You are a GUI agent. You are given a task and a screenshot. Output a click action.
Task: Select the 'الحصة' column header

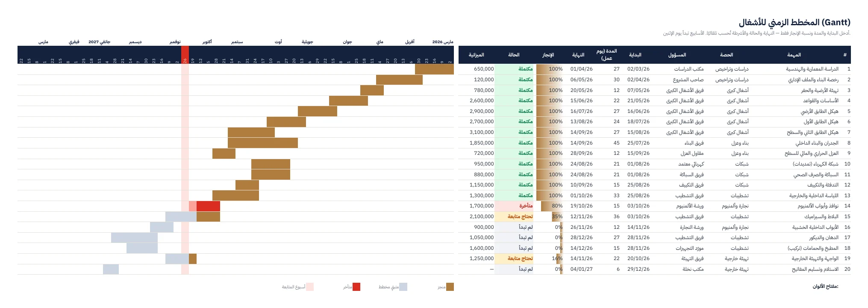tap(727, 55)
